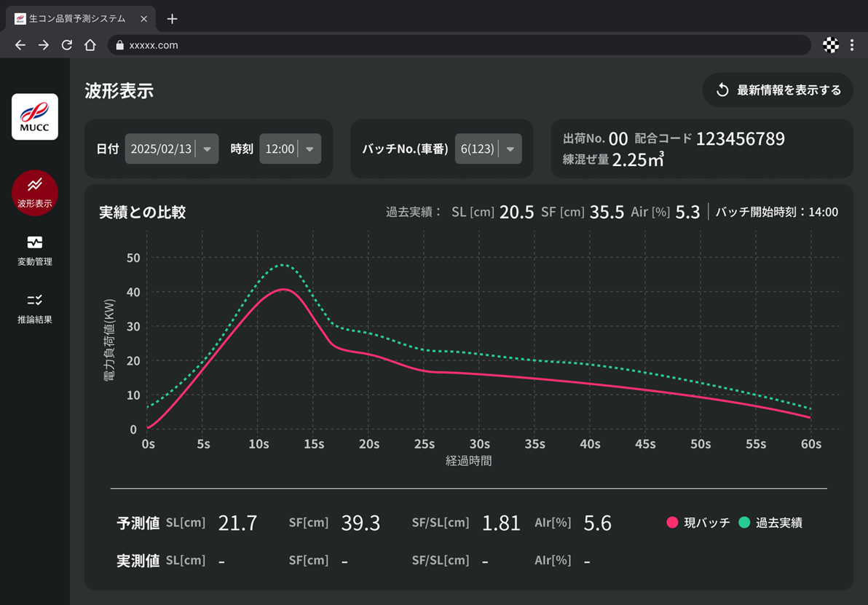Click the peak of the pink waveform
868x605 pixels.
pyautogui.click(x=284, y=289)
